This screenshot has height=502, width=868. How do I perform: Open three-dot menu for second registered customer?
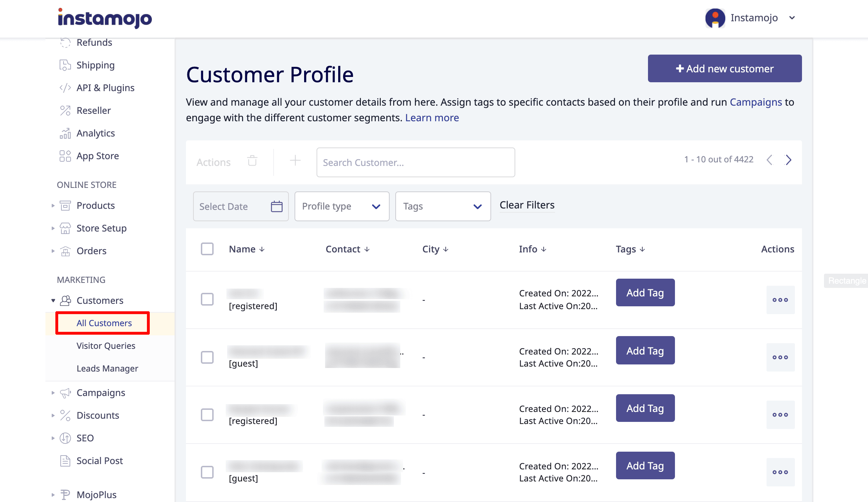pos(780,415)
